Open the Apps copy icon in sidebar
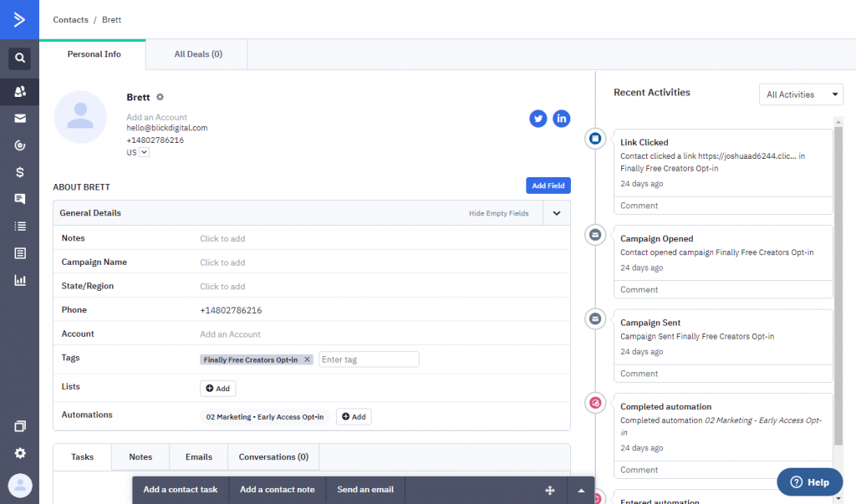This screenshot has width=856, height=504. point(20,426)
